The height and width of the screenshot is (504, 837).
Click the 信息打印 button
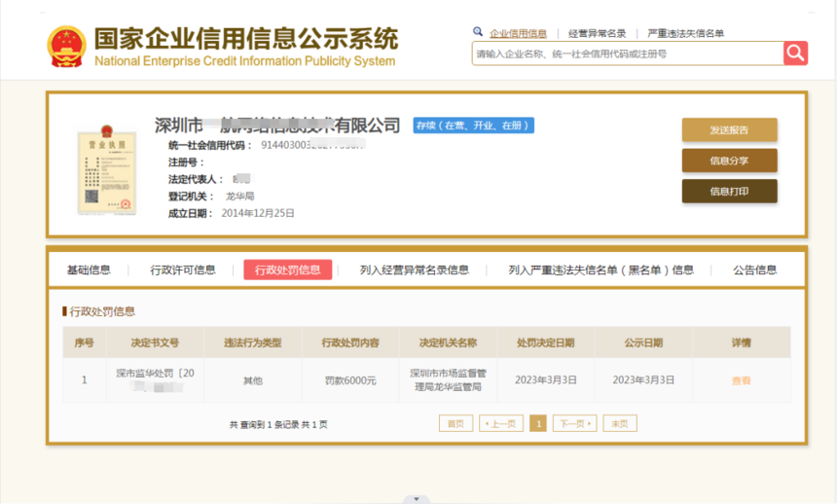pos(729,191)
